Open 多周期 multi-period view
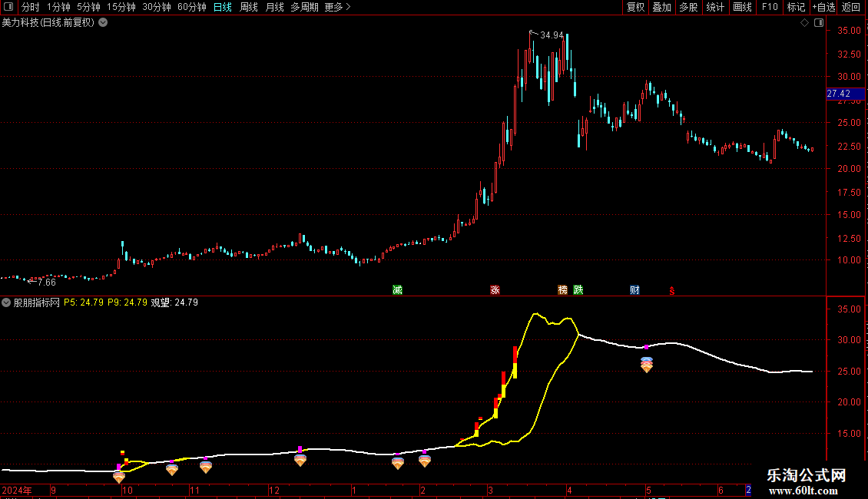The image size is (868, 499). 304,7
